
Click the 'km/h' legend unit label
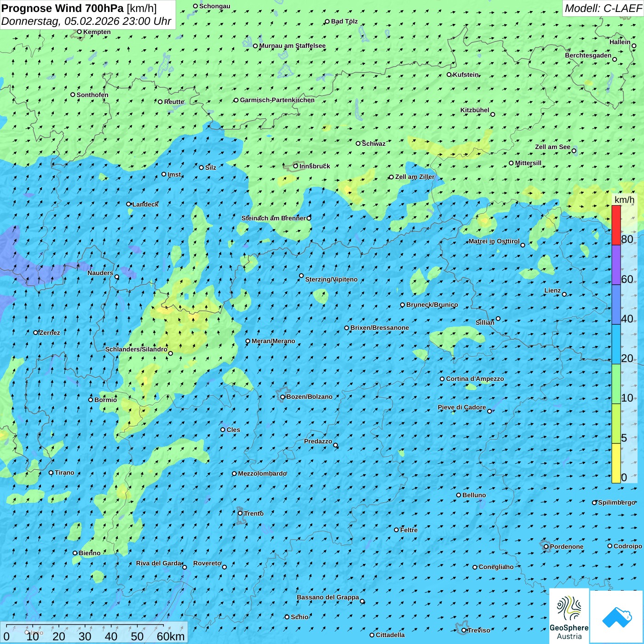[x=624, y=200]
